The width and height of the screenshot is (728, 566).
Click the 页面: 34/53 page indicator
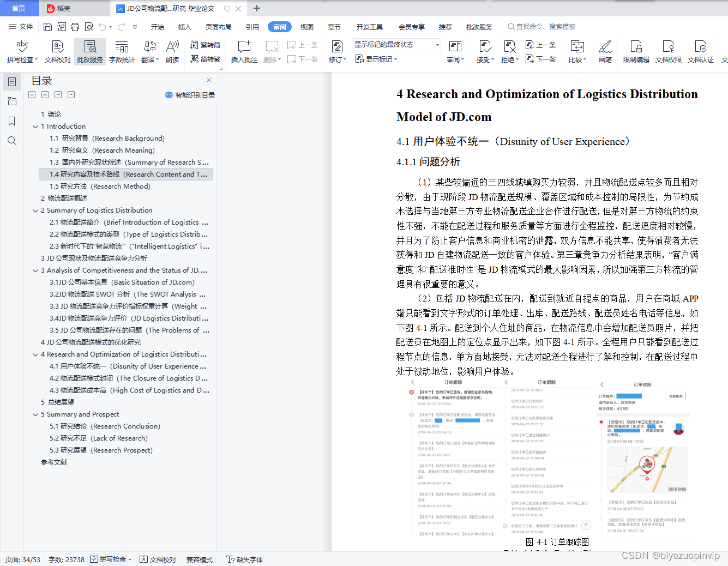coord(23,559)
